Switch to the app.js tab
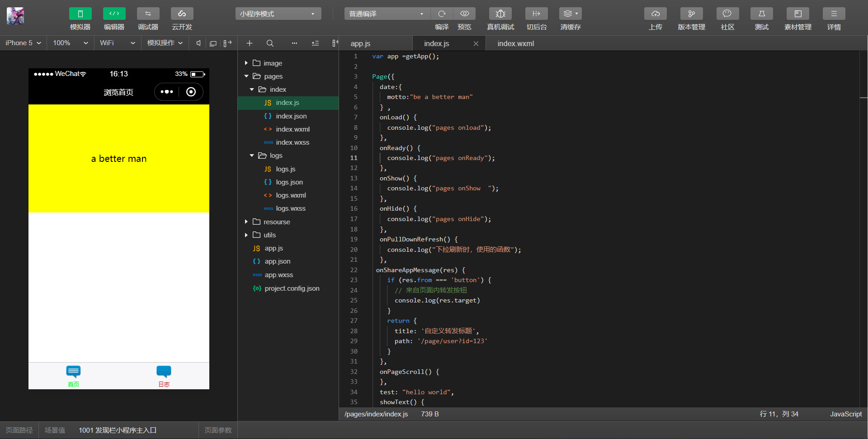 click(360, 44)
